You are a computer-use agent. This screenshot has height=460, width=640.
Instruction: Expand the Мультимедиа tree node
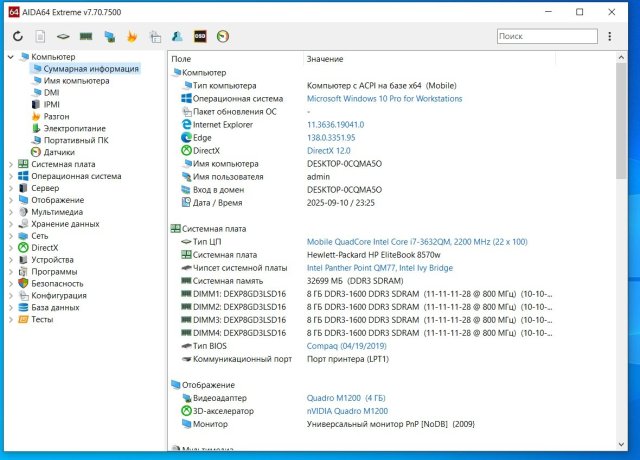coord(11,212)
